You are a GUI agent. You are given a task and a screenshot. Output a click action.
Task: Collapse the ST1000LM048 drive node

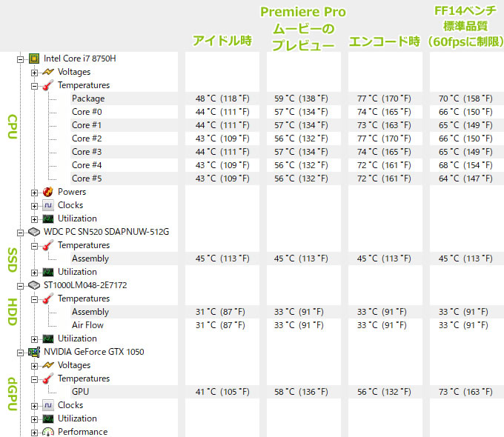point(20,286)
